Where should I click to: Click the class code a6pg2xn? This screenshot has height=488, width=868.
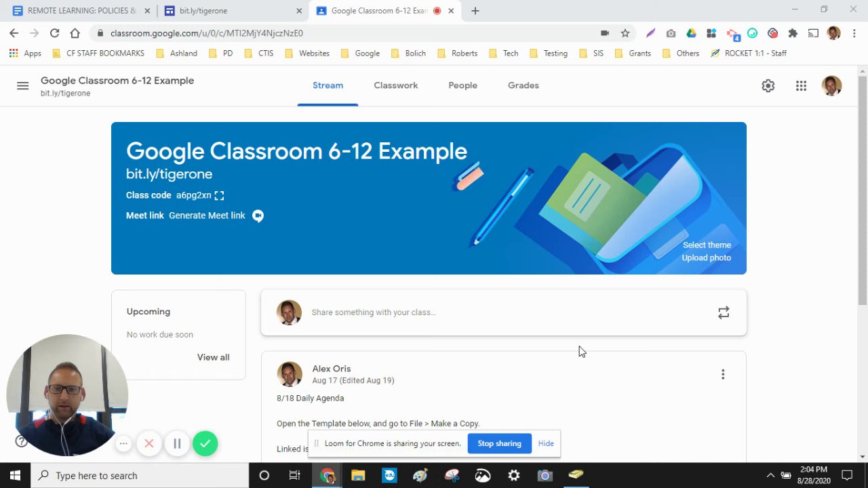coord(193,195)
